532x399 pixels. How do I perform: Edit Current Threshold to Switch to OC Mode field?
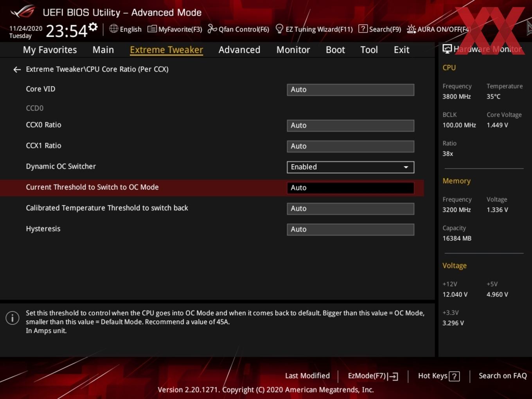click(x=350, y=188)
